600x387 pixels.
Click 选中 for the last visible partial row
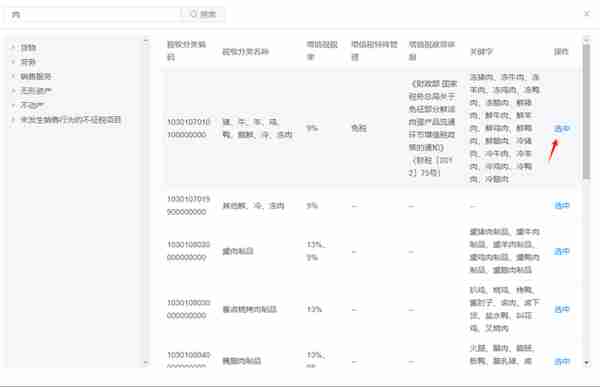tap(562, 361)
